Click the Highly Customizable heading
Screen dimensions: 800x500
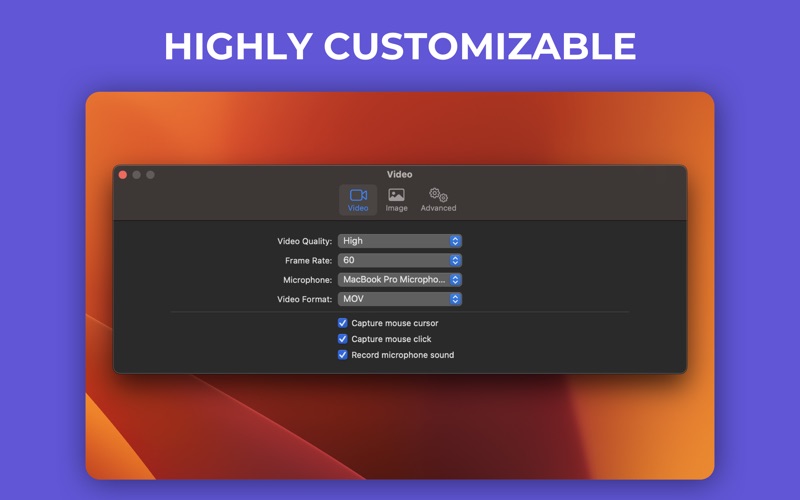click(x=400, y=46)
